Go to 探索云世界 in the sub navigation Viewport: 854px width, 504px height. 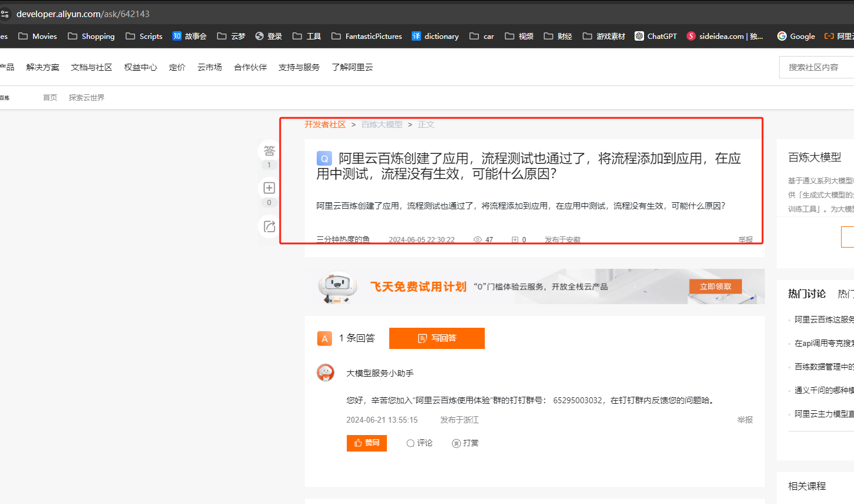(87, 97)
